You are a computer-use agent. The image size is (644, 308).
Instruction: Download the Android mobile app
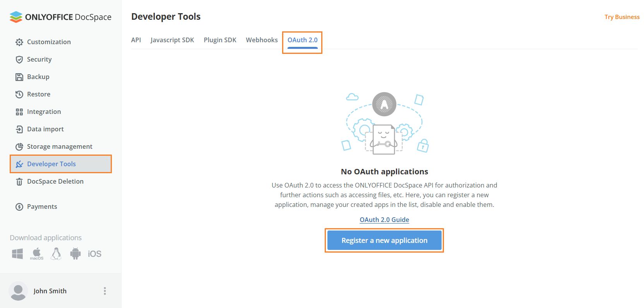click(x=75, y=254)
